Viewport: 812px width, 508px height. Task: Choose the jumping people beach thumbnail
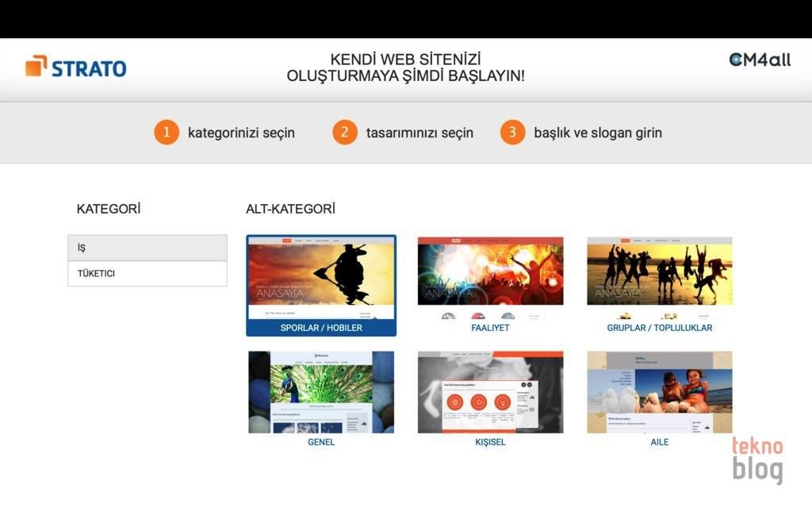[659, 272]
